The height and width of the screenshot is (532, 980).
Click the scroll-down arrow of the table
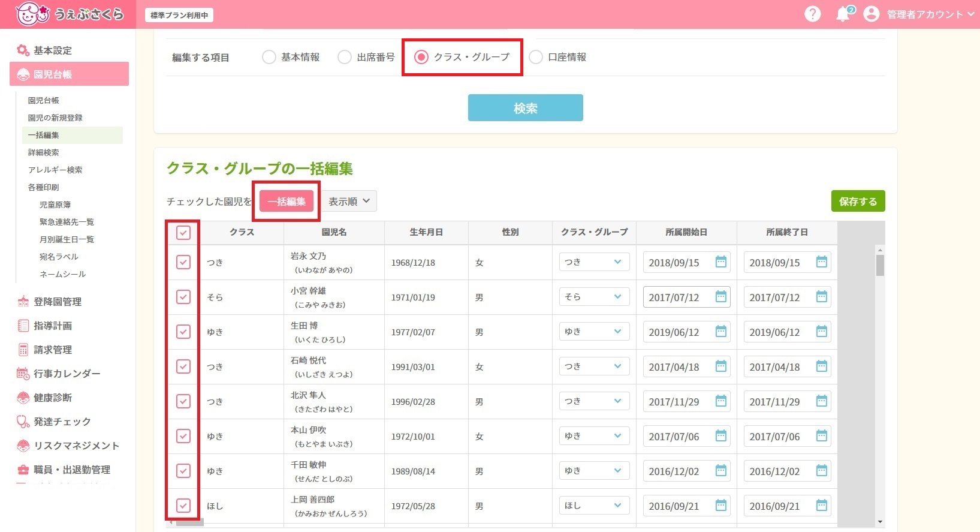click(x=880, y=522)
